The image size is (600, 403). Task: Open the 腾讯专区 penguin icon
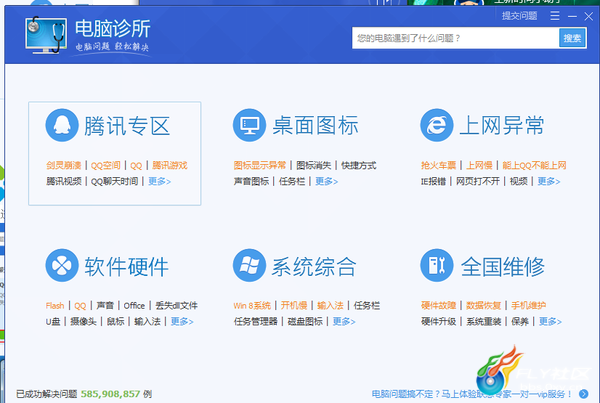point(62,125)
